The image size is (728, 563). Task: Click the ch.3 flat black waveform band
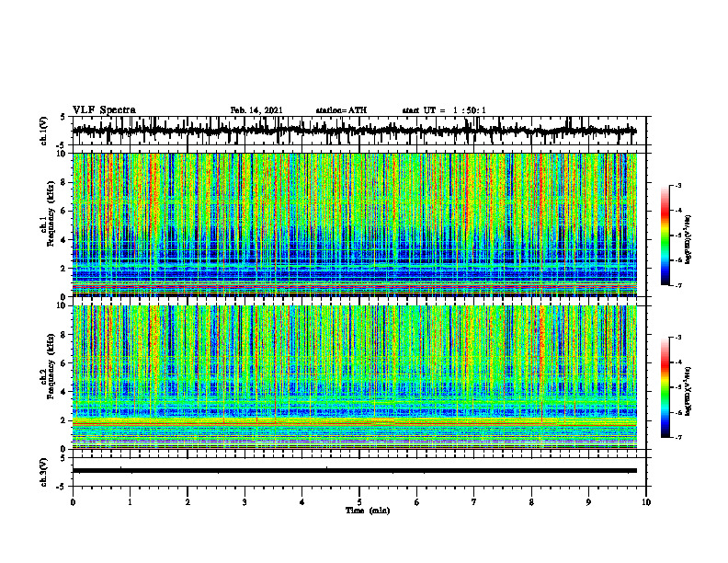tap(354, 471)
